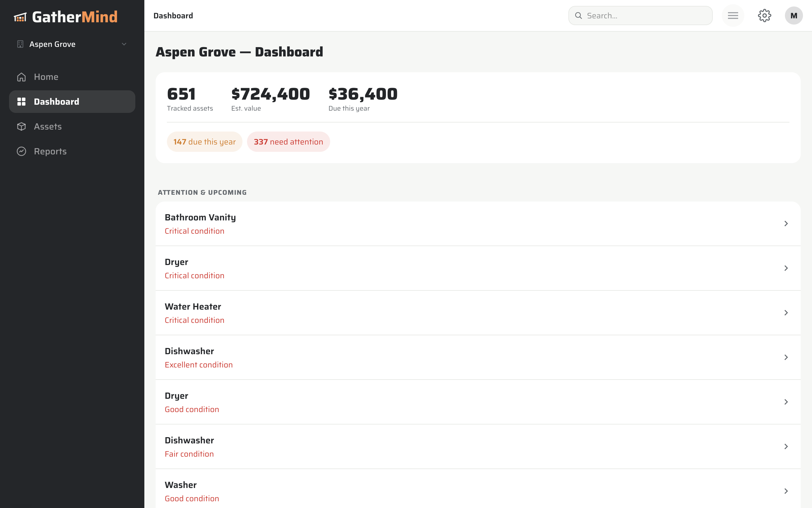
Task: Select Dashboard in the sidebar
Action: 72,102
